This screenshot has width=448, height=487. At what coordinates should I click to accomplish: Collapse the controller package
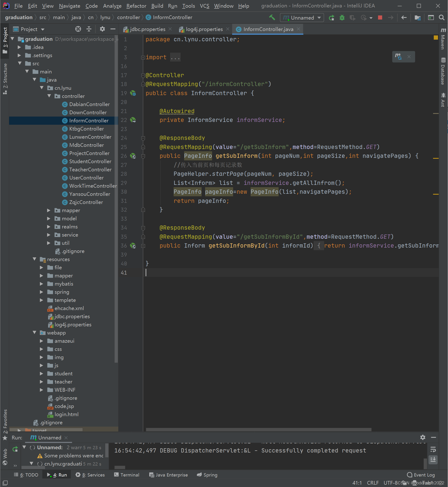pyautogui.click(x=49, y=96)
